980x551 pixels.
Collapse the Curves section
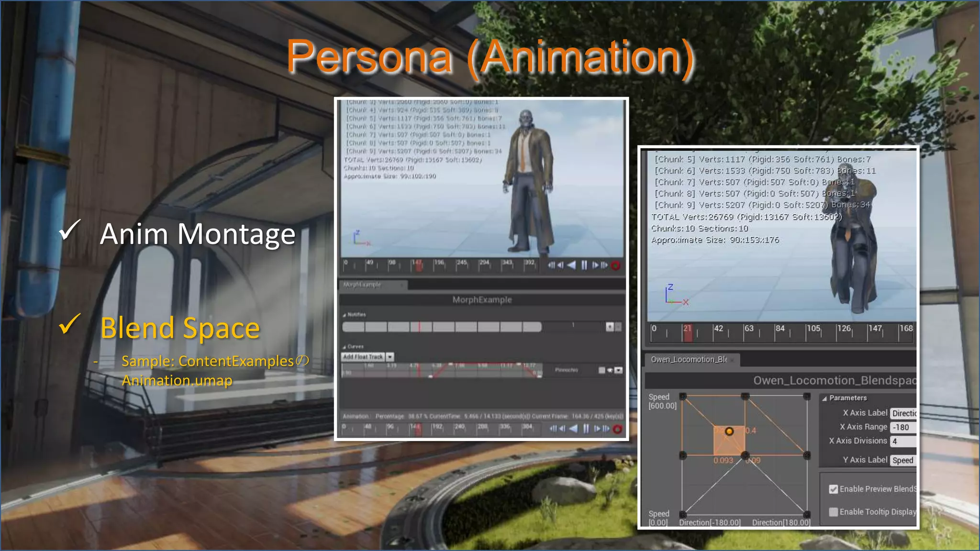click(x=344, y=347)
